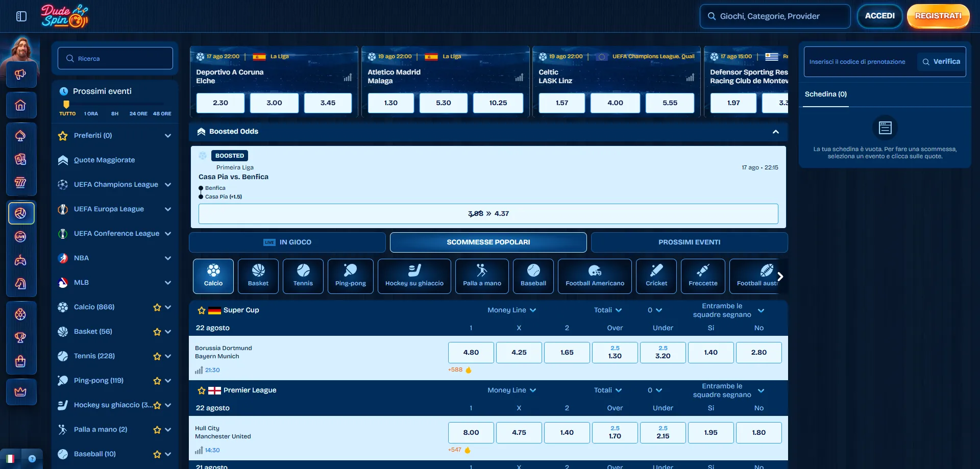Toggle favorite star for Ping-pong (119)
Viewport: 980px width, 469px height.
pos(157,381)
